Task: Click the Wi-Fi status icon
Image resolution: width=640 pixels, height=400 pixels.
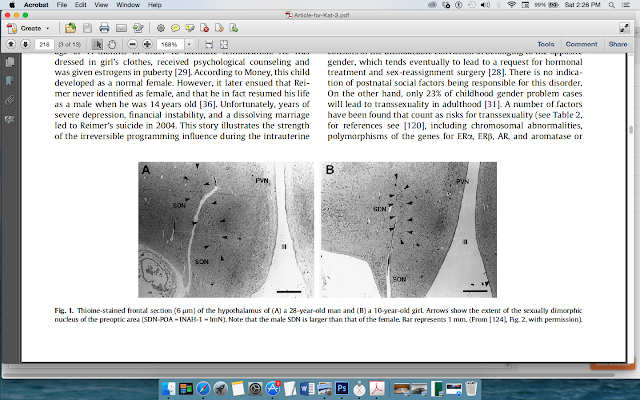Action: tap(511, 5)
